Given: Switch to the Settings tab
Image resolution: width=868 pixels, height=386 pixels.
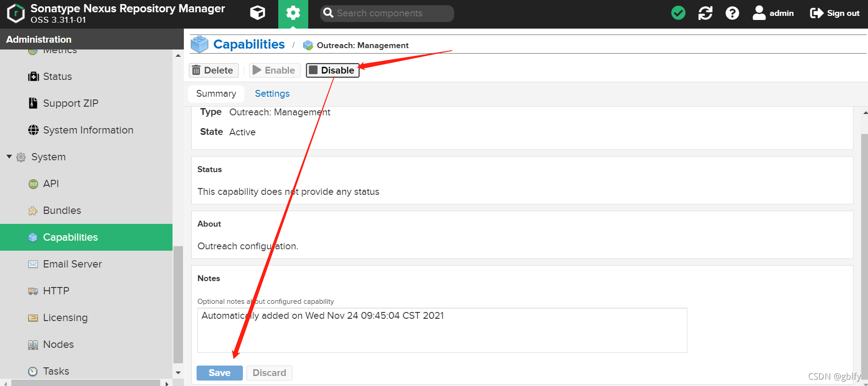Looking at the screenshot, I should [272, 94].
